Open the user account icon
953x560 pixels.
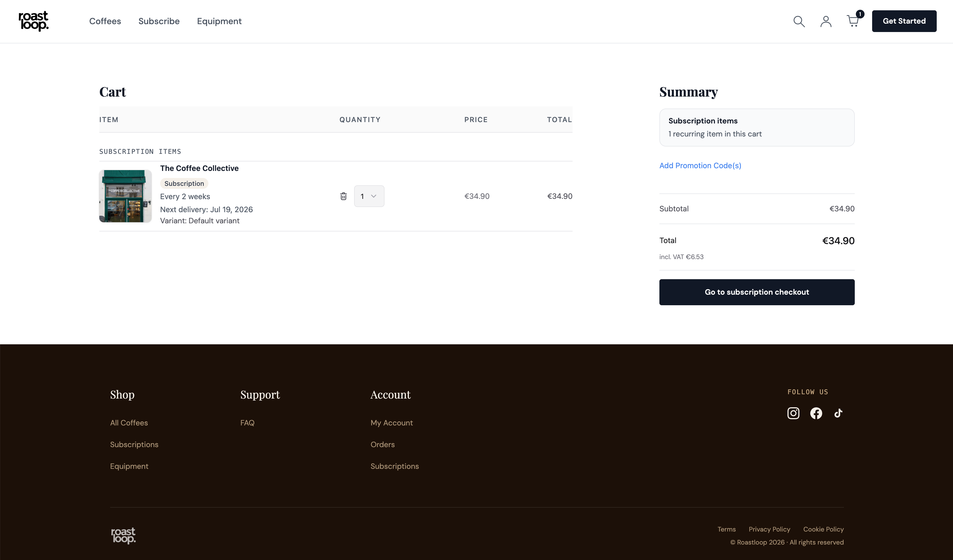coord(826,21)
